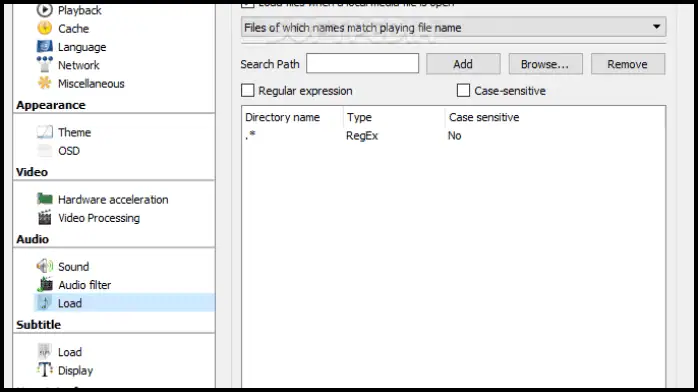Screen dimensions: 698x392
Task: Click the Subtitle Load icon
Action: 45,352
